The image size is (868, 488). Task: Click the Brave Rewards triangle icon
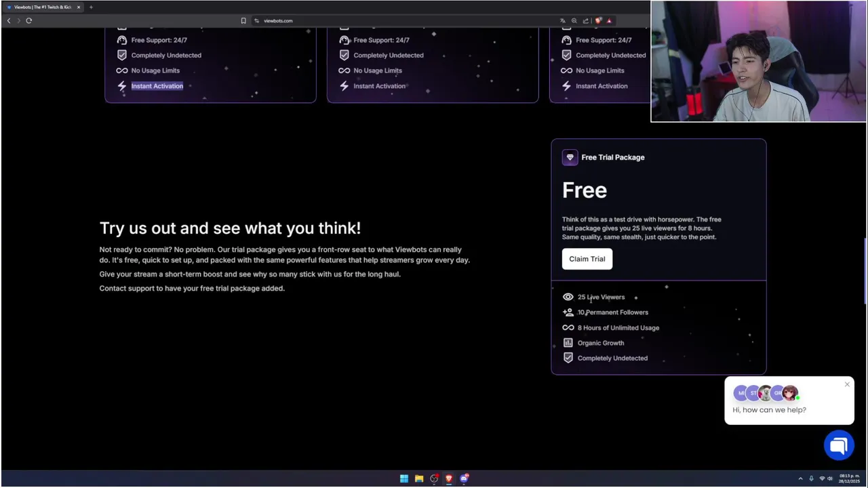(609, 21)
